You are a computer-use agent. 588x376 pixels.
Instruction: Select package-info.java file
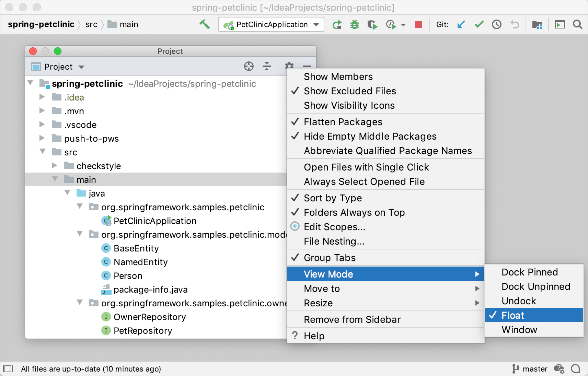tap(145, 290)
